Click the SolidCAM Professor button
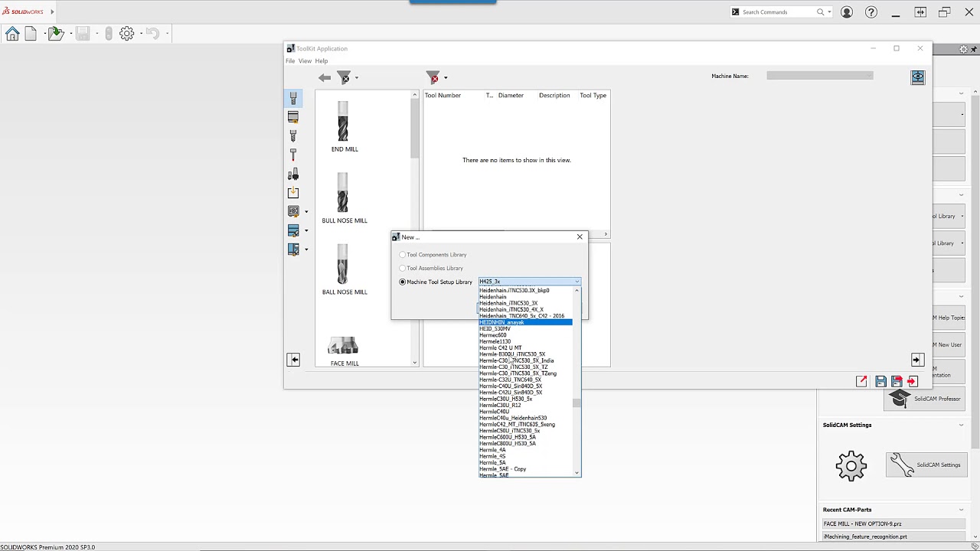 pyautogui.click(x=925, y=399)
